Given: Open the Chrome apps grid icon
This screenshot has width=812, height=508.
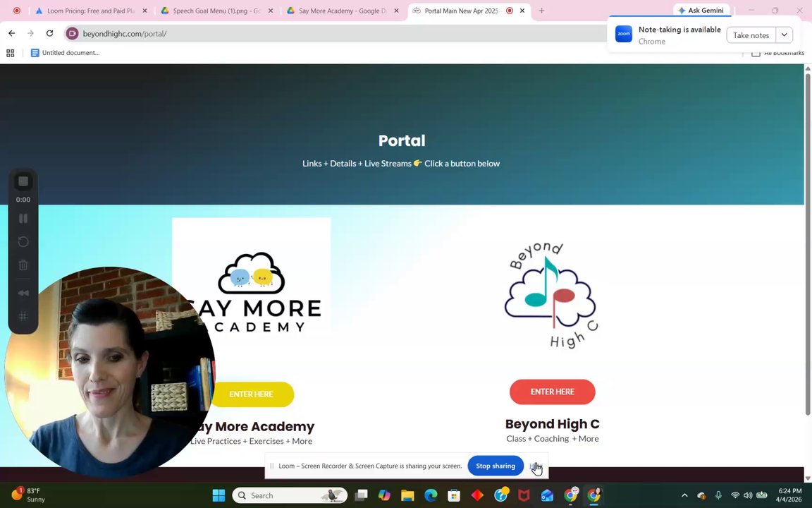Looking at the screenshot, I should point(11,53).
